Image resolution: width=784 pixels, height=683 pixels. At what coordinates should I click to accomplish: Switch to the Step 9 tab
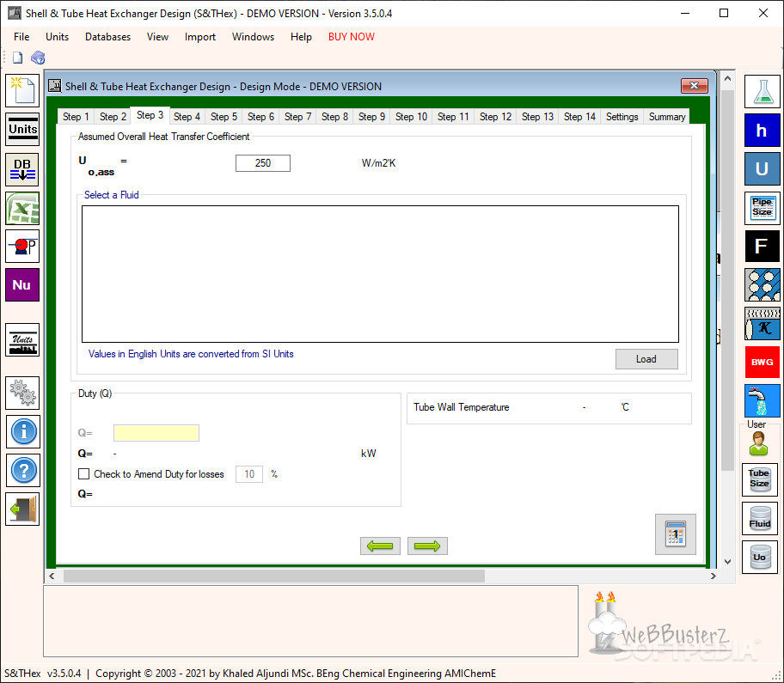[x=371, y=117]
